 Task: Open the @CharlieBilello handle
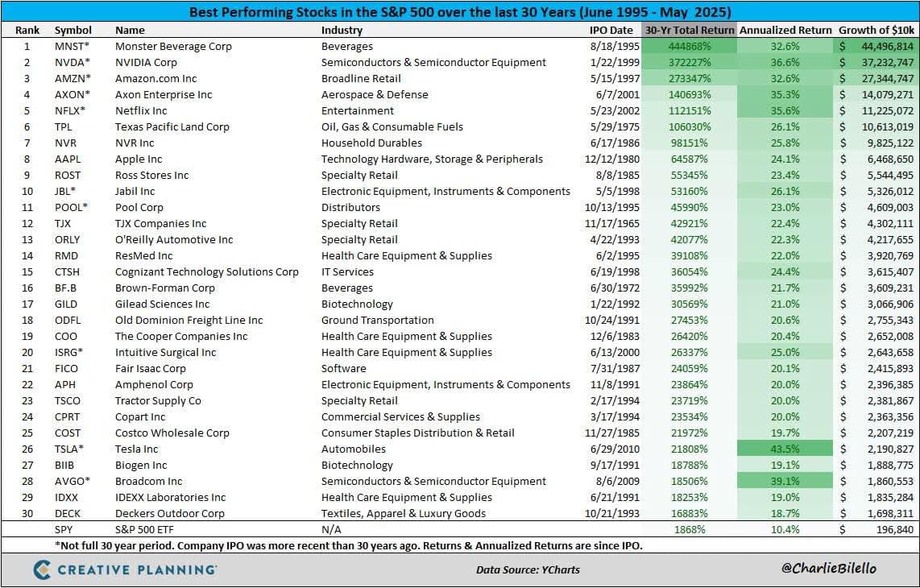pyautogui.click(x=828, y=568)
